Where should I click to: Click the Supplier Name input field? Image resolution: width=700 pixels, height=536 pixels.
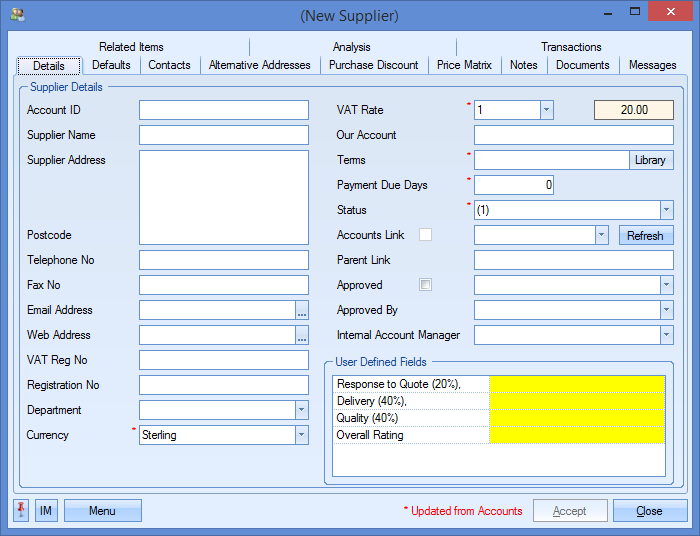(224, 135)
